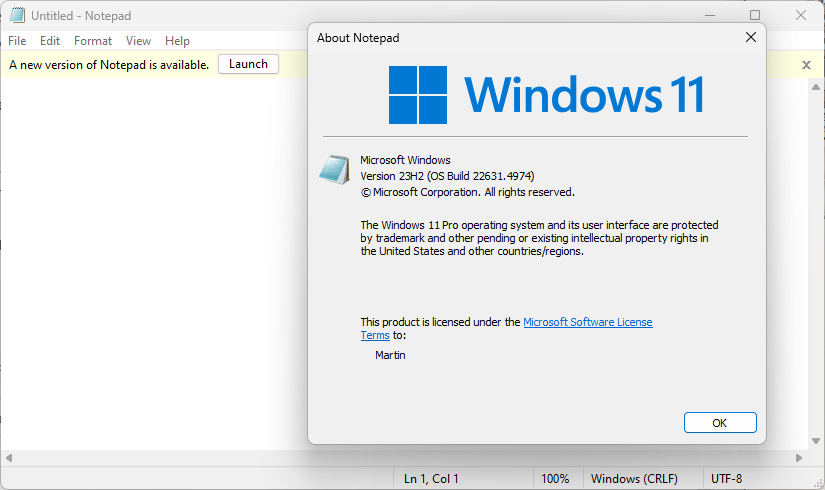Click the About Notepad dialog title

[358, 38]
